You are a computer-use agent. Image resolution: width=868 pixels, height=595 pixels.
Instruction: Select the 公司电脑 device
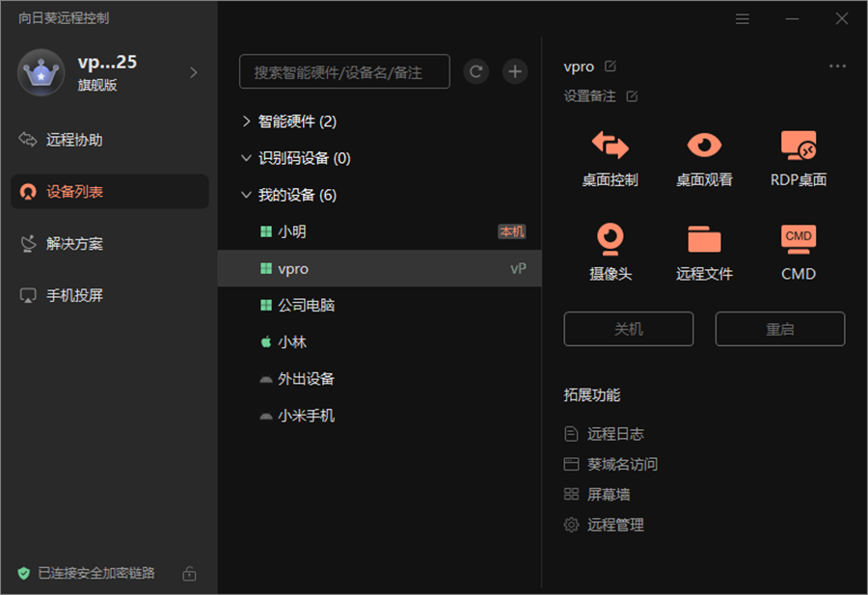coord(309,305)
